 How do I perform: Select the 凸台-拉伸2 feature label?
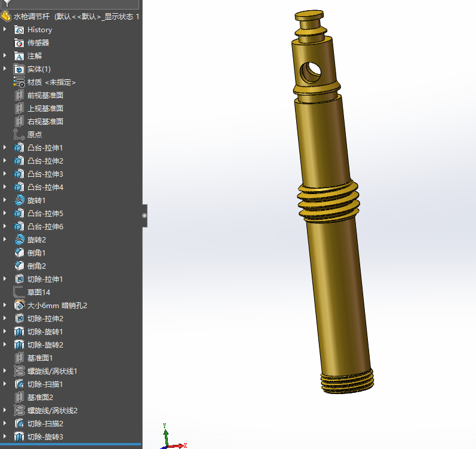click(45, 161)
